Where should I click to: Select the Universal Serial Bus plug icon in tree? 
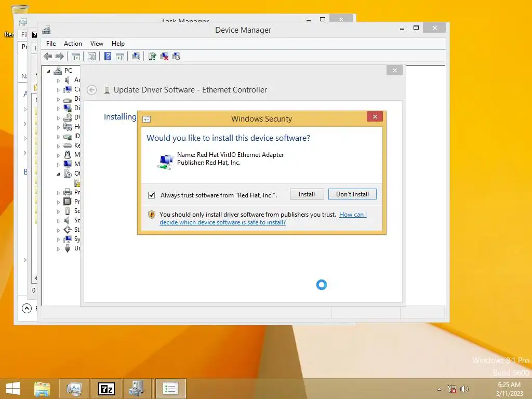click(68, 248)
